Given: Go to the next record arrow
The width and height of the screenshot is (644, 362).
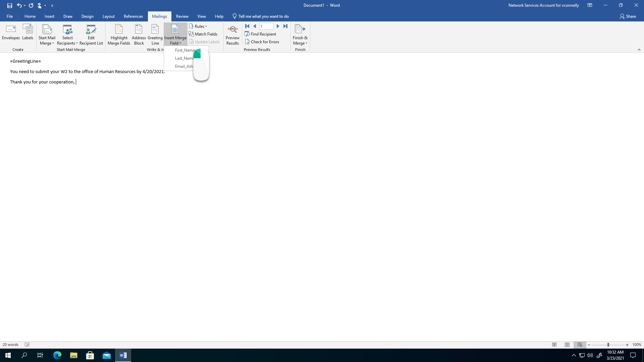Looking at the screenshot, I should click(278, 26).
